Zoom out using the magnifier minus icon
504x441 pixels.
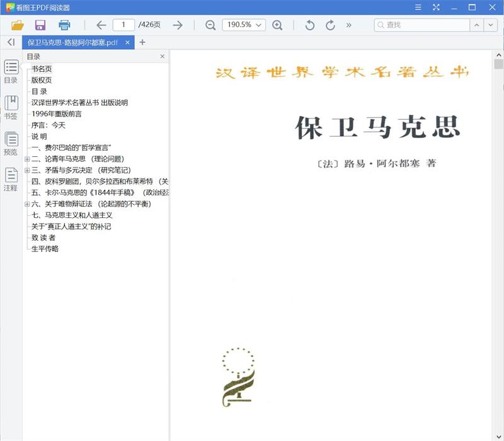tap(210, 25)
